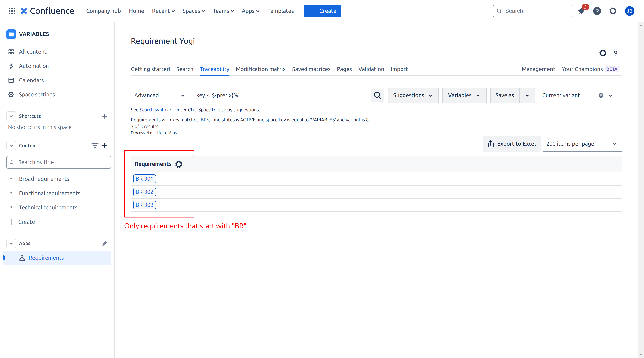Open the notifications bell
644x358 pixels.
pyautogui.click(x=581, y=11)
